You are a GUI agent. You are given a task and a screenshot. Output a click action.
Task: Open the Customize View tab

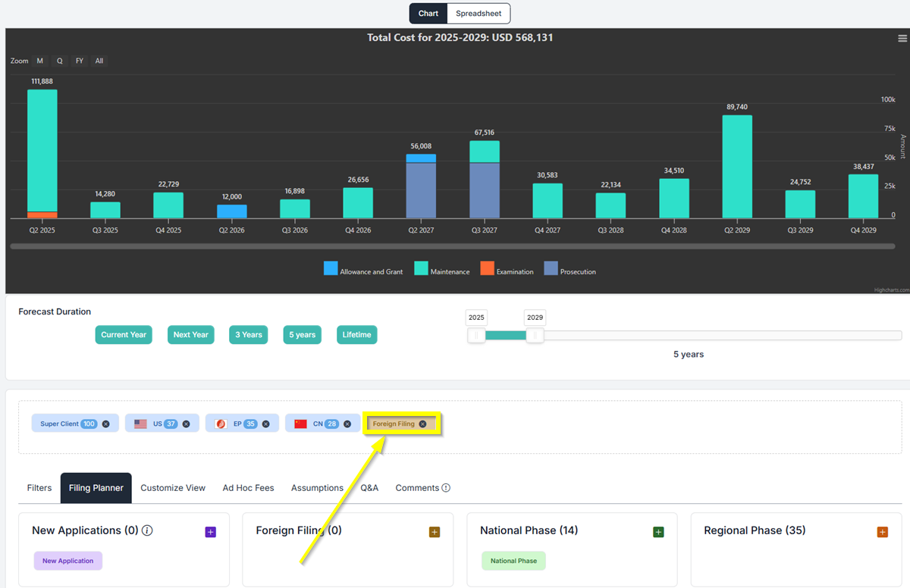coord(173,488)
